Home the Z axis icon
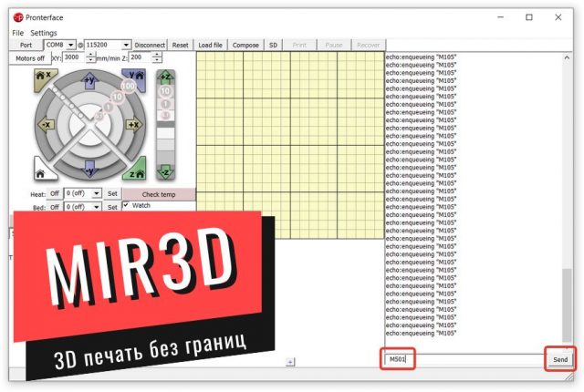 click(136, 170)
